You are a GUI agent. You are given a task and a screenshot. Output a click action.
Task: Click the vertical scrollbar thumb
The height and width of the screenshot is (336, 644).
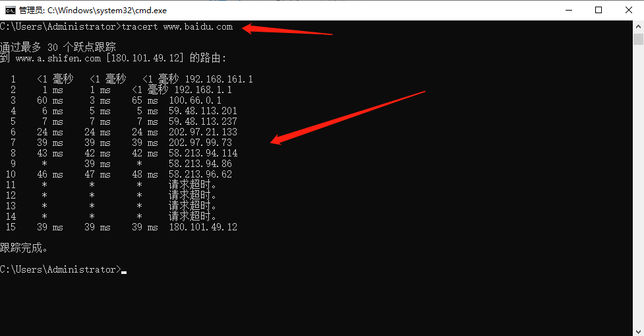pos(638,39)
